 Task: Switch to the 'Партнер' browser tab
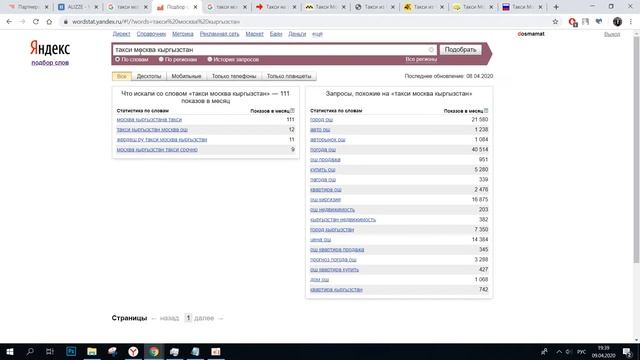(x=28, y=7)
